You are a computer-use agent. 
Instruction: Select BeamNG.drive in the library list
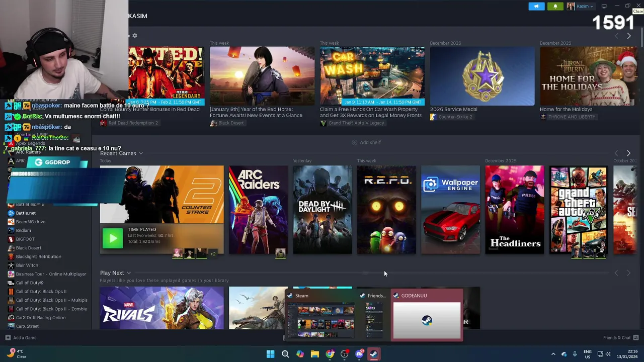30,222
